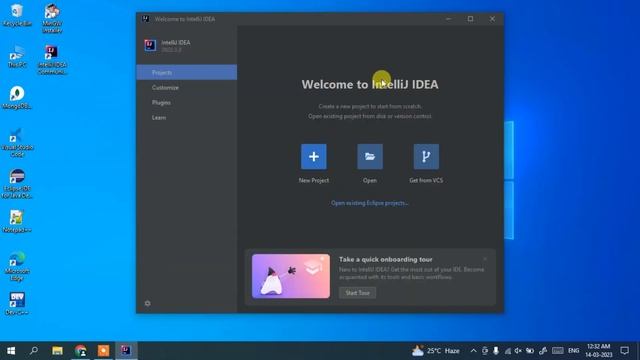Click the Open folder icon
Screen dimensions: 640x360
pyautogui.click(x=370, y=156)
